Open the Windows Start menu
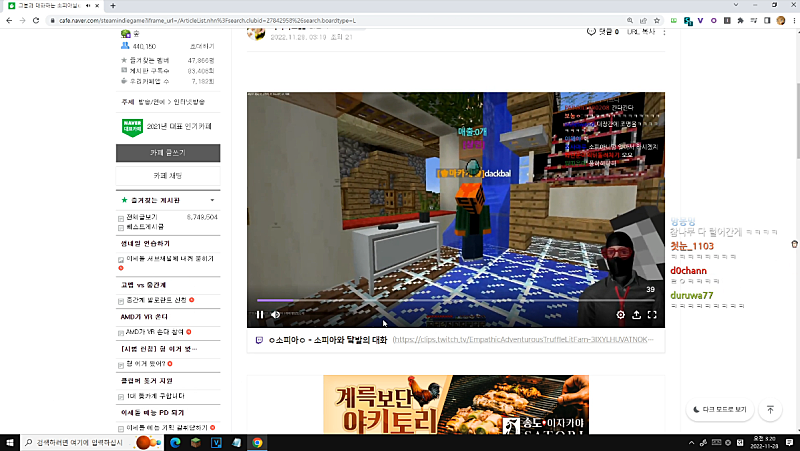The width and height of the screenshot is (800, 451). [10, 442]
